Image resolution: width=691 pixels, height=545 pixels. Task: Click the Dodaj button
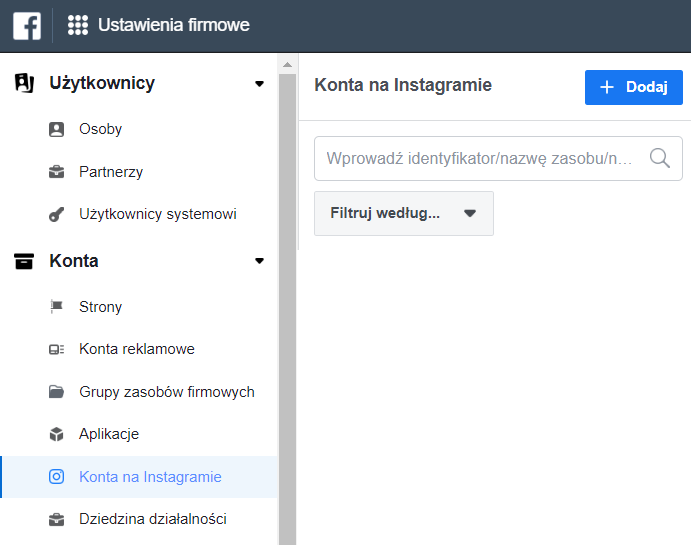[x=634, y=87]
